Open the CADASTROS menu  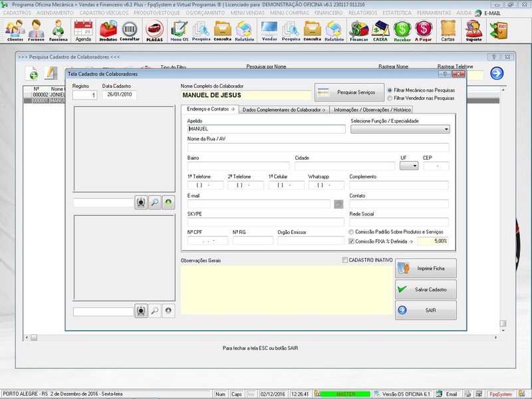click(x=17, y=13)
